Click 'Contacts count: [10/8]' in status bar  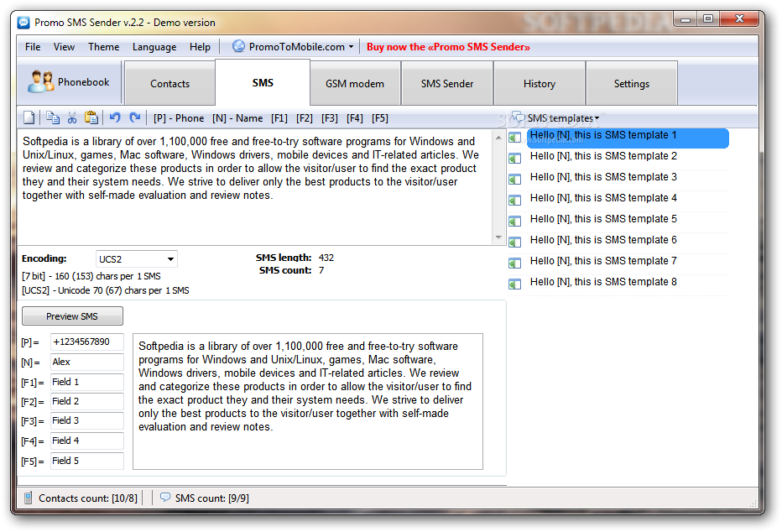click(x=88, y=498)
